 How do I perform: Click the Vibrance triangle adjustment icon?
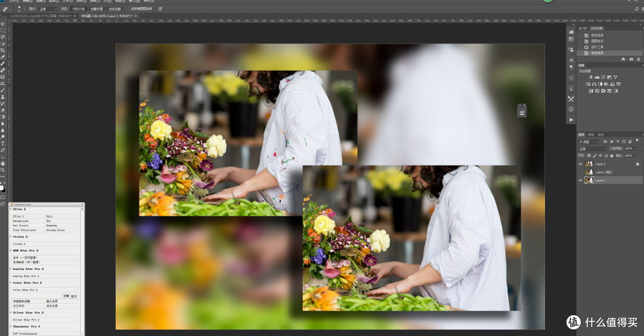point(615,77)
